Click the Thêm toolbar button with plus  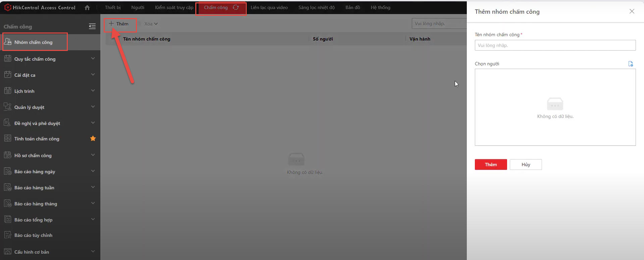(x=119, y=24)
